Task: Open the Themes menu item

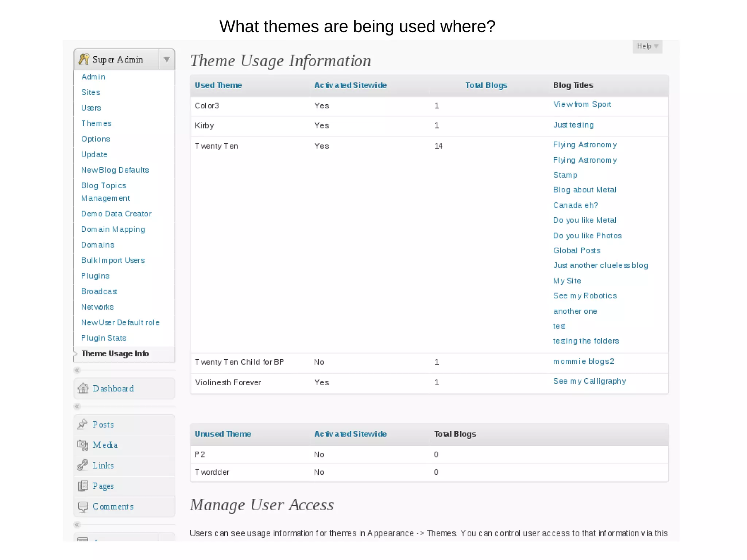Action: coord(96,124)
